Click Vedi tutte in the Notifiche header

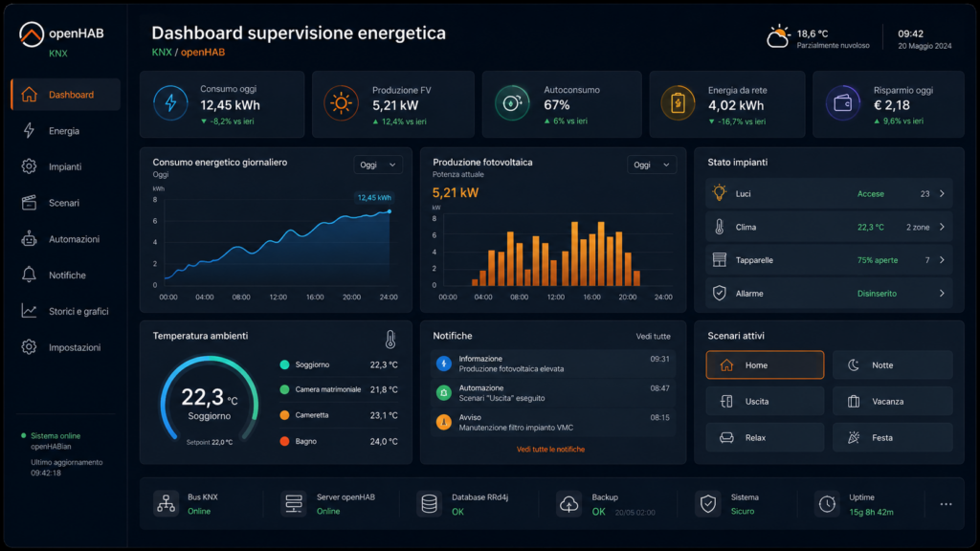coord(653,336)
